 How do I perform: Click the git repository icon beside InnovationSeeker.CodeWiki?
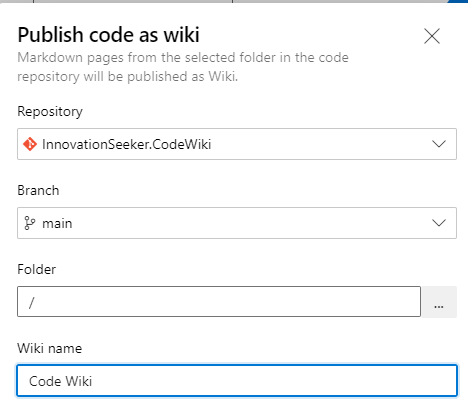(x=30, y=144)
